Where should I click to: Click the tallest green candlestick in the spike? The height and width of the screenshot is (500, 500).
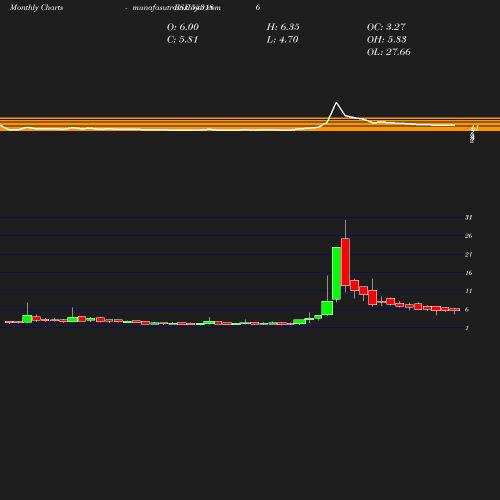click(x=336, y=273)
